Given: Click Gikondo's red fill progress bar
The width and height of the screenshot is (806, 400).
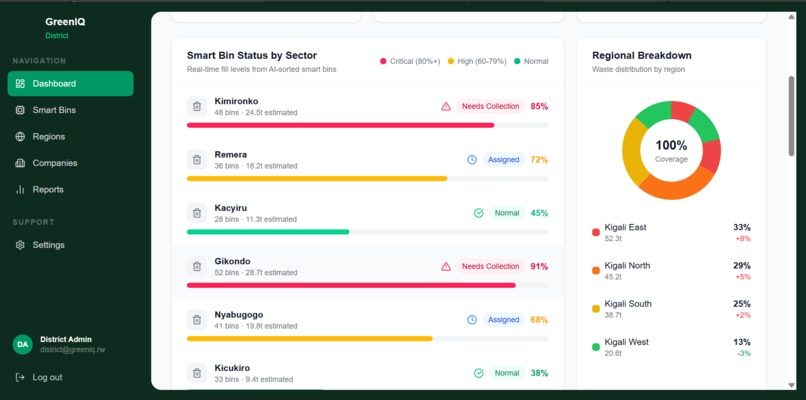Looking at the screenshot, I should point(351,285).
